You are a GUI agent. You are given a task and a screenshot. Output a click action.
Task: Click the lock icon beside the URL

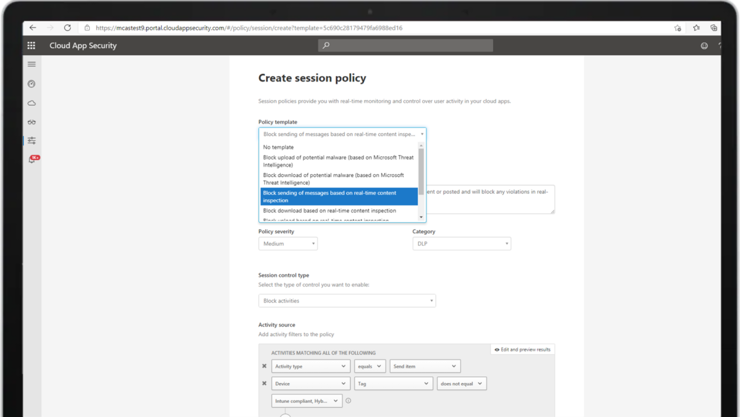(x=87, y=28)
